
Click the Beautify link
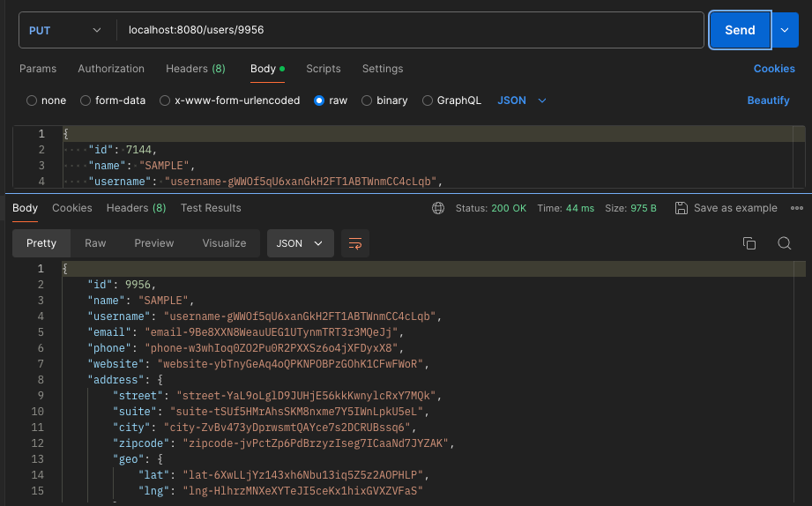(768, 100)
